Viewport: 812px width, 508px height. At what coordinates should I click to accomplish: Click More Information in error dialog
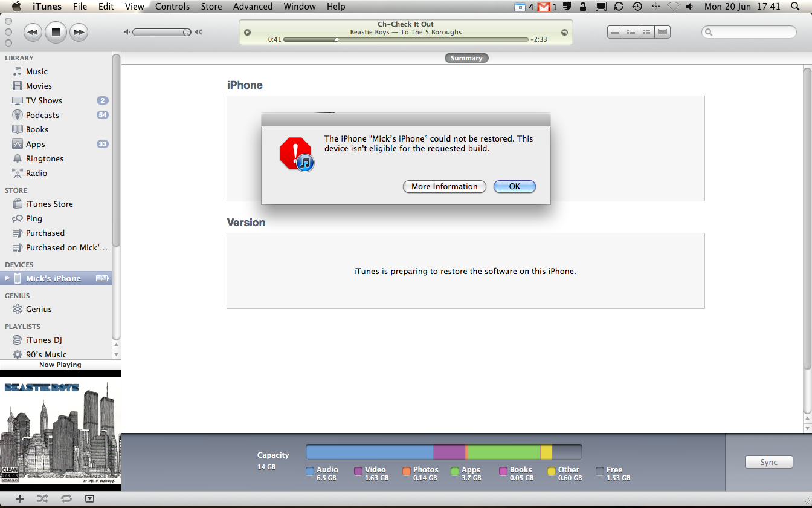coord(445,186)
